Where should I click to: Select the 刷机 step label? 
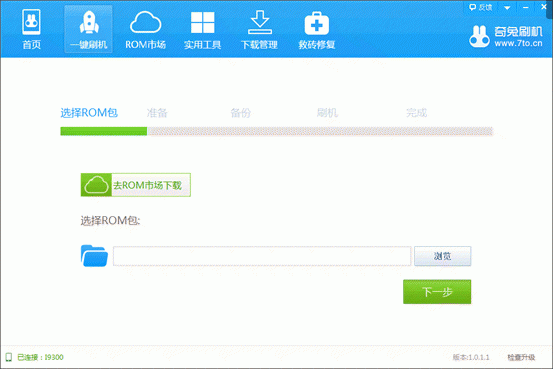tap(327, 113)
